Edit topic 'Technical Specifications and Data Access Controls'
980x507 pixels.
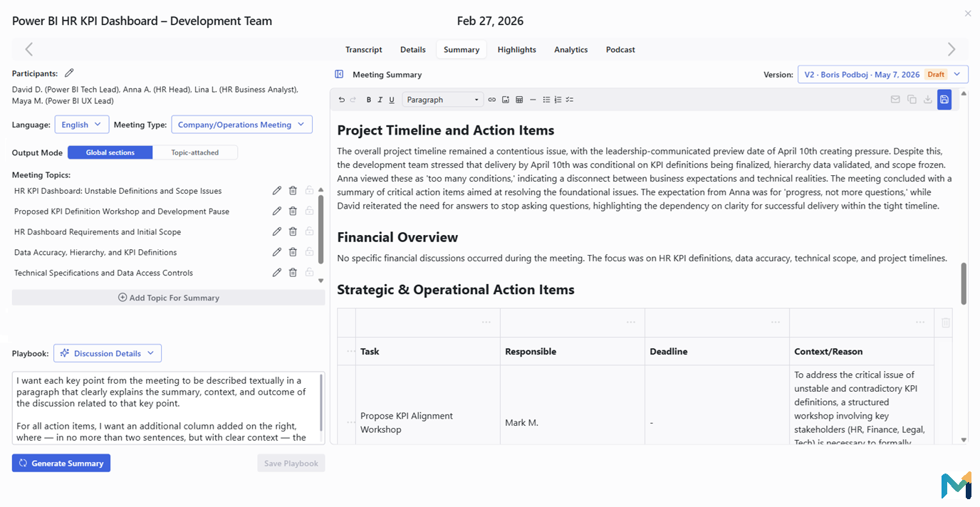[x=277, y=272]
